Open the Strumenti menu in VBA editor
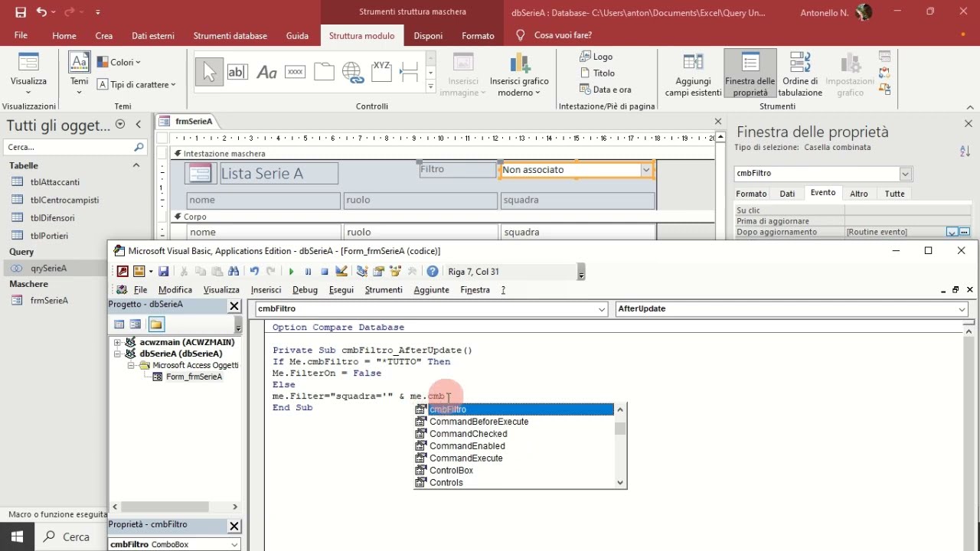Image resolution: width=980 pixels, height=551 pixels. pyautogui.click(x=384, y=290)
